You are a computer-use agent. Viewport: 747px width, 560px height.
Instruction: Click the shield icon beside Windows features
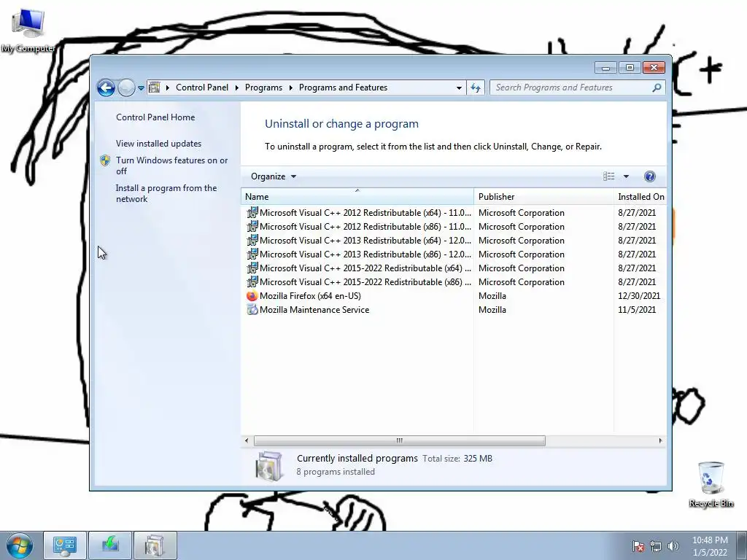[105, 160]
